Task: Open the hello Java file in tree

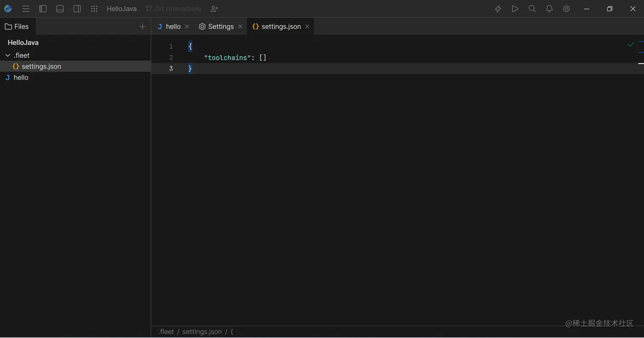Action: (75, 77)
